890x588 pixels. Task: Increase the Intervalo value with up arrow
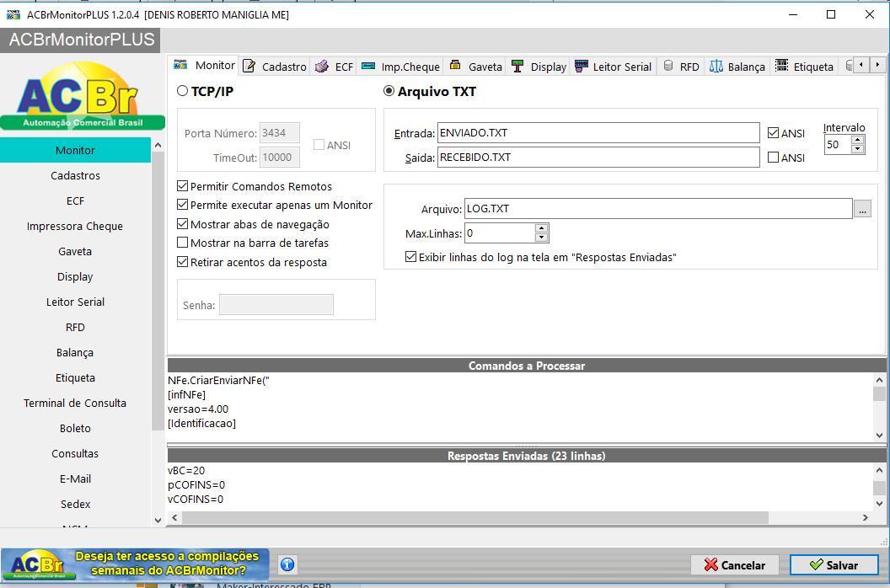click(858, 140)
